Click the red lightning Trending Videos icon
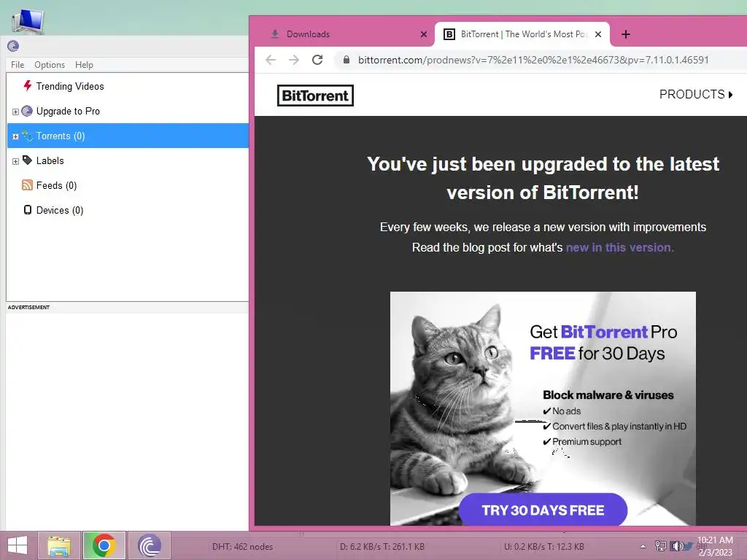This screenshot has width=747, height=560. pos(28,86)
